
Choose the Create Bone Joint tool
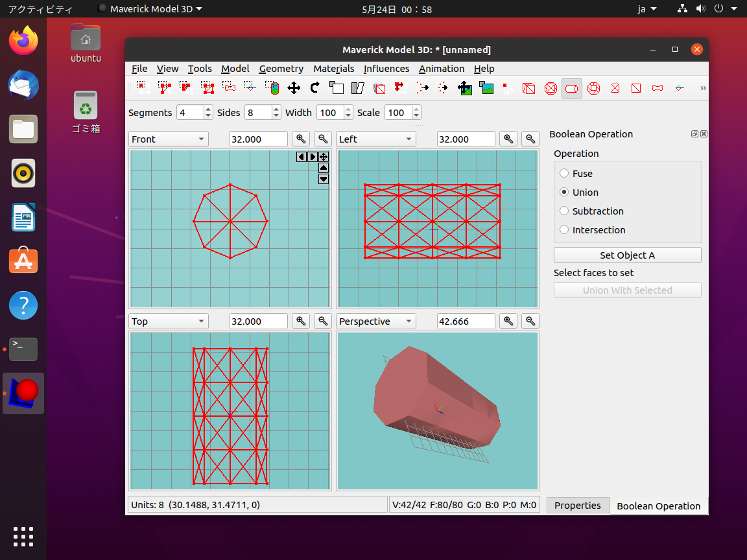point(658,87)
